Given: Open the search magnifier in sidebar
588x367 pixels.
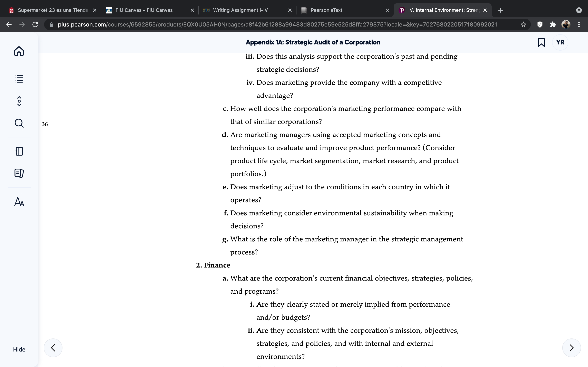Looking at the screenshot, I should pyautogui.click(x=19, y=123).
